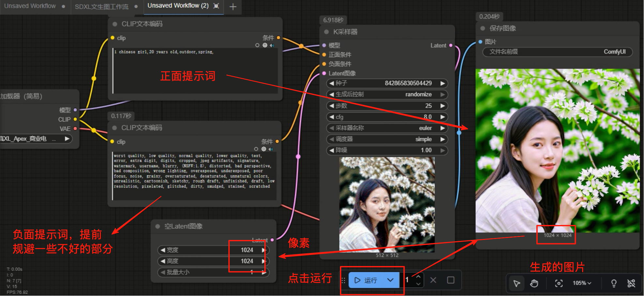The height and width of the screenshot is (296, 644).
Task: Open the 采样器名称 euler selector
Action: [x=387, y=128]
